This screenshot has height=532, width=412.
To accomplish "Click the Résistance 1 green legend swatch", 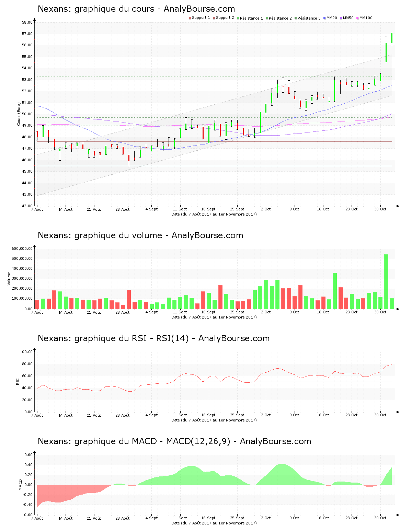I will (238, 18).
